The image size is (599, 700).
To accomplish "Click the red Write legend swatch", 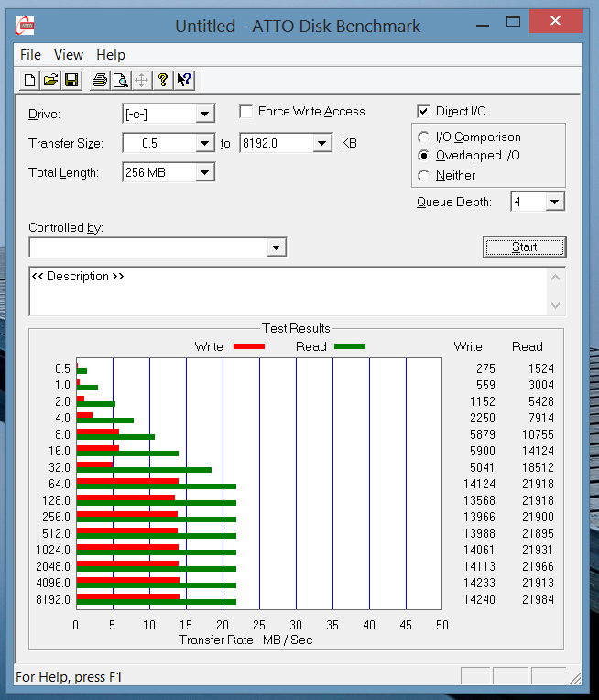I will tap(249, 346).
